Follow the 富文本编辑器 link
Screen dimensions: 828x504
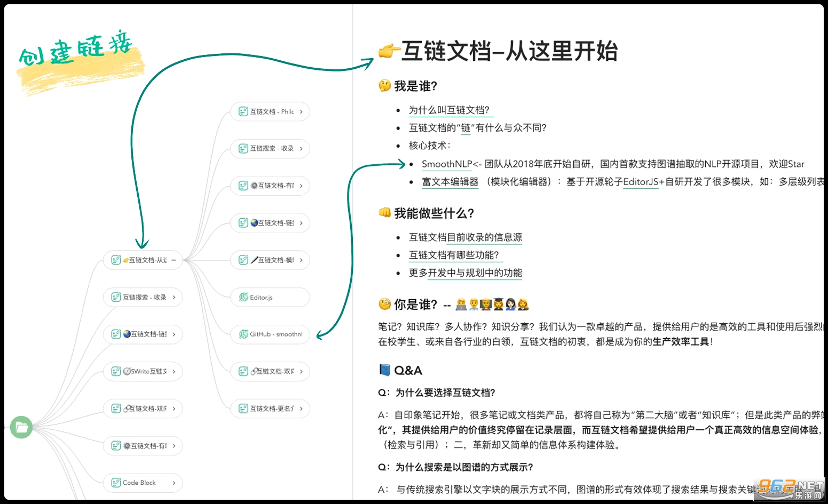[x=450, y=182]
